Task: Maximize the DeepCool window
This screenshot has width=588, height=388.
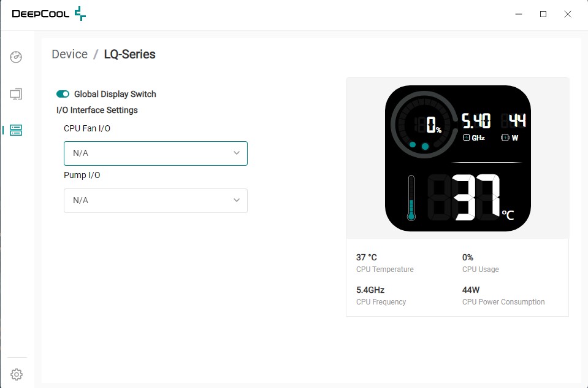Action: pyautogui.click(x=543, y=14)
